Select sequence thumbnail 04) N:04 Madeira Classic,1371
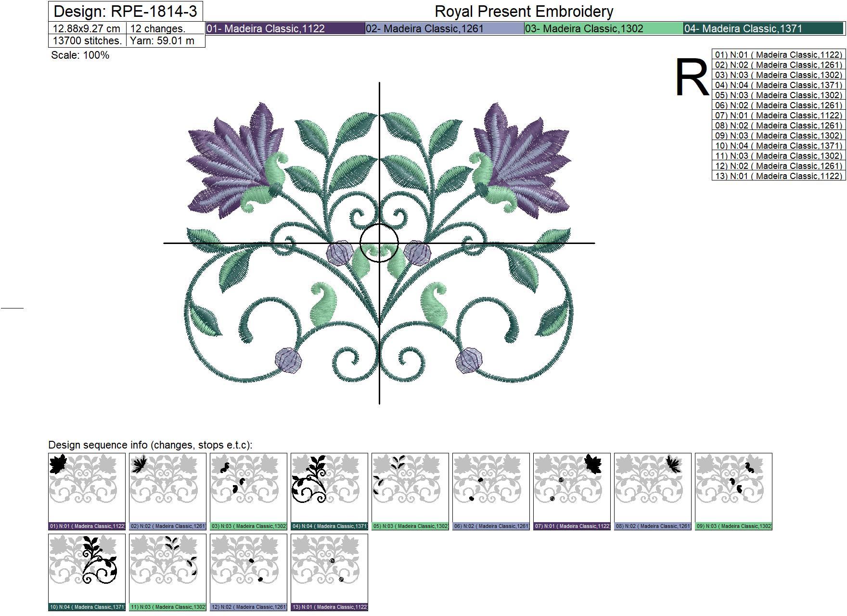The width and height of the screenshot is (847, 616). tap(329, 491)
